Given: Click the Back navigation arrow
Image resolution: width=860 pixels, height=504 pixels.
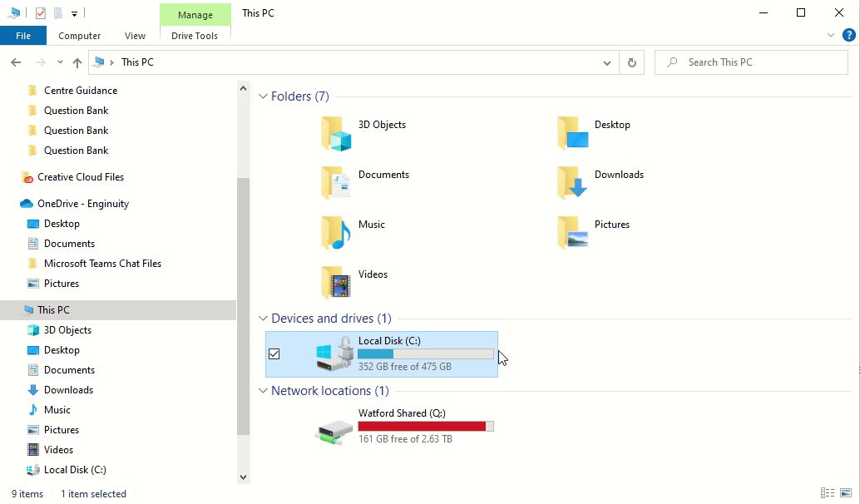Looking at the screenshot, I should coord(16,62).
